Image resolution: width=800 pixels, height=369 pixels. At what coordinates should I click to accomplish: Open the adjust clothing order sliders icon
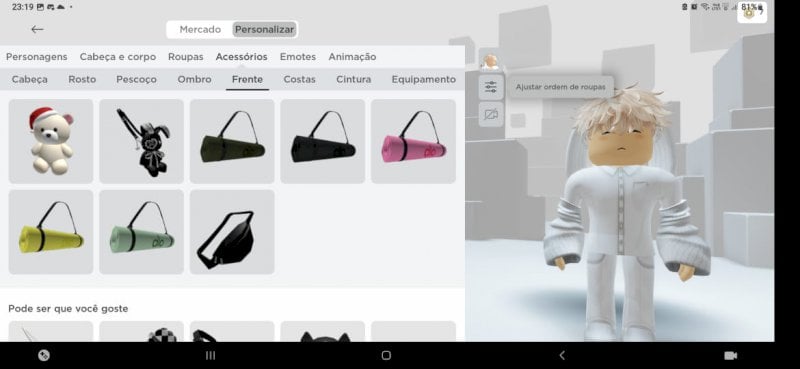pos(491,87)
